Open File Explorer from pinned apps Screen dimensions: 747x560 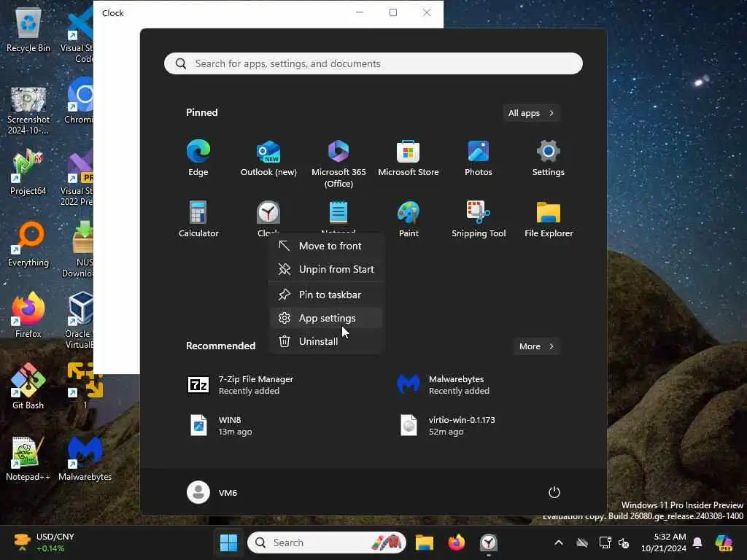[x=549, y=219]
